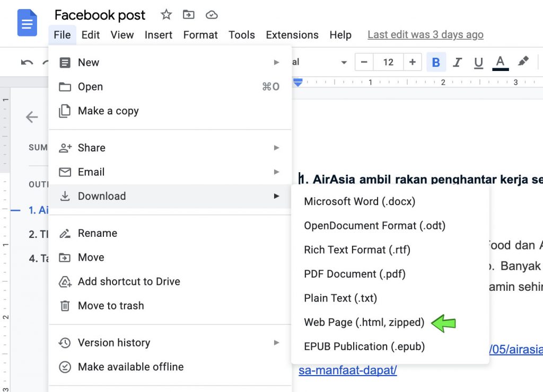Screen dimensions: 543x392
Task: Click the blue indent marker on ruler
Action: click(298, 82)
